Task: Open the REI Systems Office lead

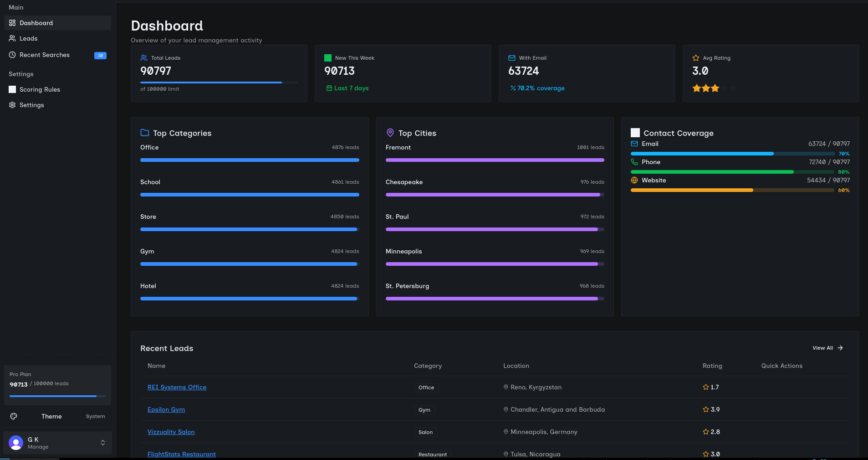Action: coord(177,387)
